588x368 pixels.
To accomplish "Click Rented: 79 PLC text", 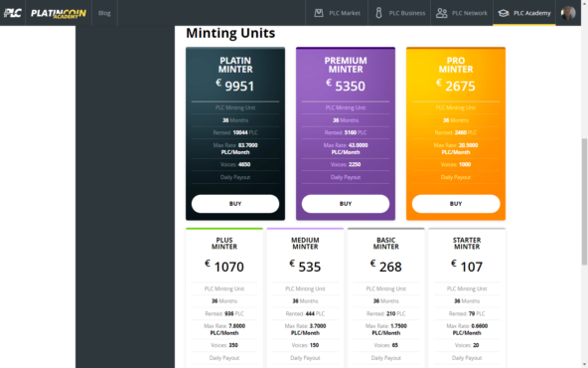I will pos(467,313).
